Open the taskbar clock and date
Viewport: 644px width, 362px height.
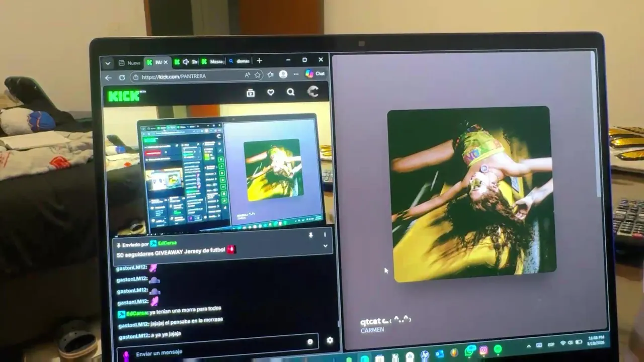pos(597,340)
